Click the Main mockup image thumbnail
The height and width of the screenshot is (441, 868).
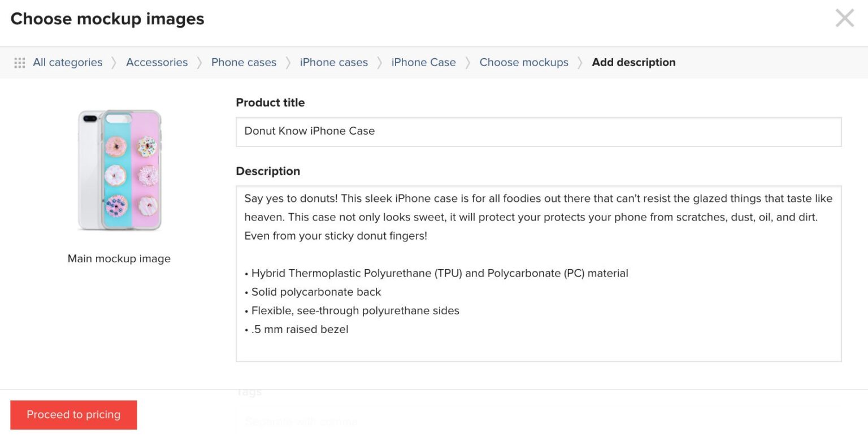click(x=119, y=170)
